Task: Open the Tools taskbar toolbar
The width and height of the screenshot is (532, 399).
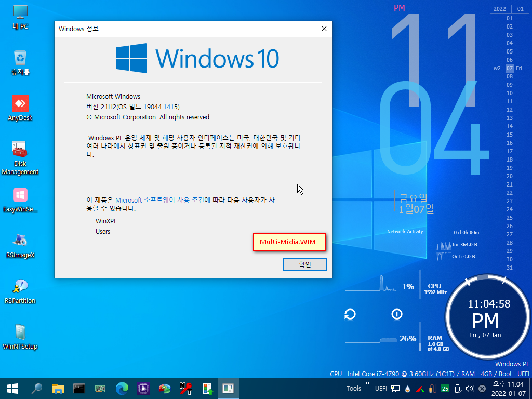Action: (x=353, y=389)
